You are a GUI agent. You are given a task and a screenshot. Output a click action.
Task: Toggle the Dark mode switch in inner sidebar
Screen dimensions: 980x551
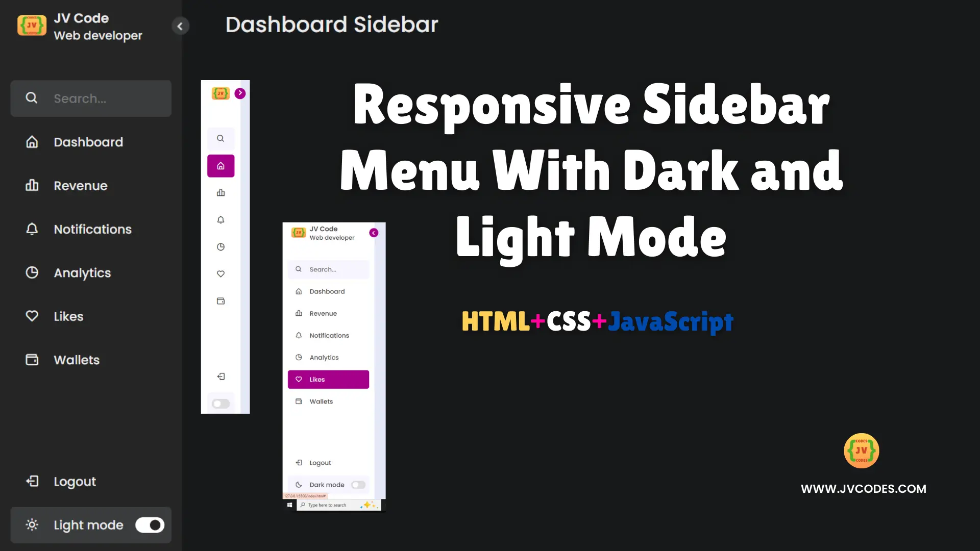click(x=359, y=484)
